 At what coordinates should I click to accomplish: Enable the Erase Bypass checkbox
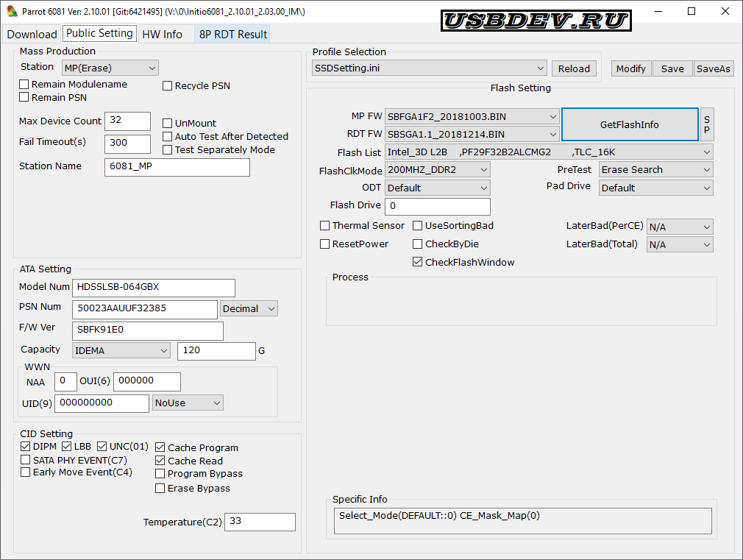pyautogui.click(x=160, y=488)
